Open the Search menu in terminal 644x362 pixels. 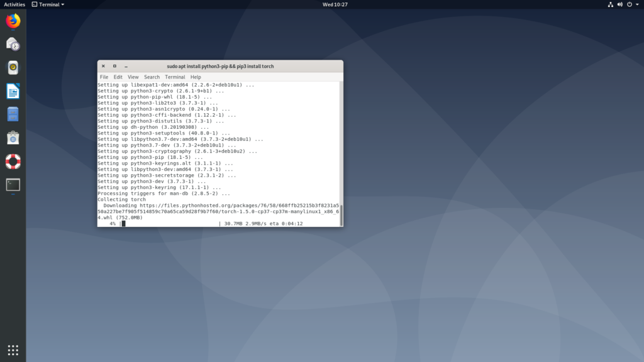(x=152, y=77)
